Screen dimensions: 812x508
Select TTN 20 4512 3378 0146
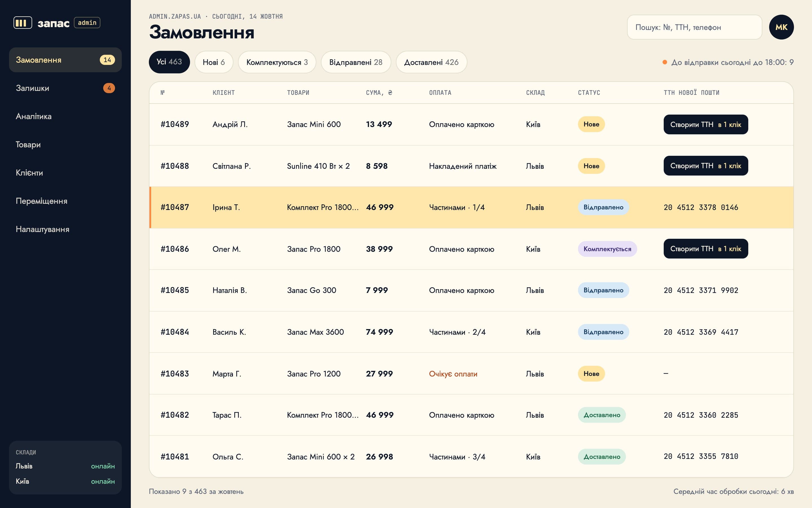(701, 207)
